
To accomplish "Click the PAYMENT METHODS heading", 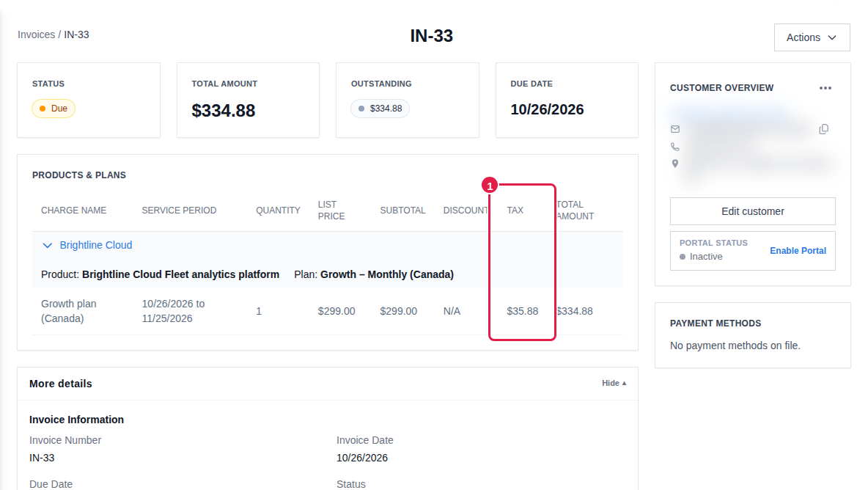I will pyautogui.click(x=716, y=323).
